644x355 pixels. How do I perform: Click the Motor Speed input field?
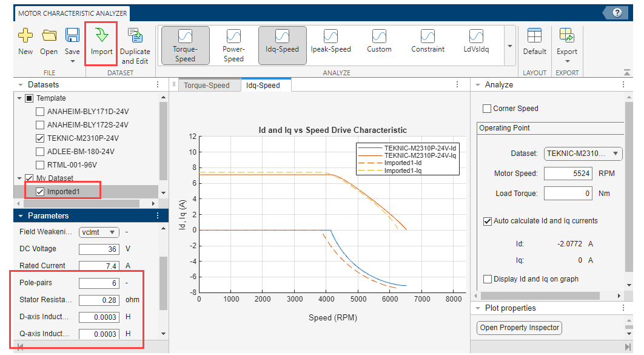(568, 174)
